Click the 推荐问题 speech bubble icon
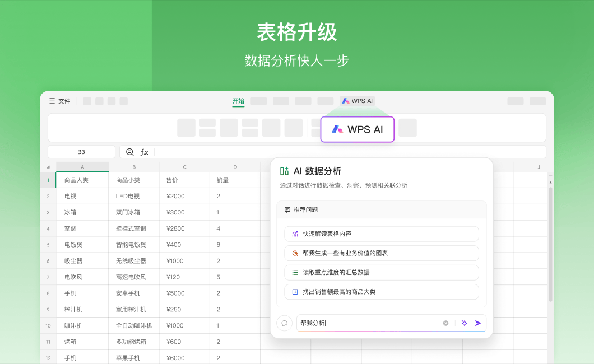The image size is (594, 364). [x=287, y=209]
